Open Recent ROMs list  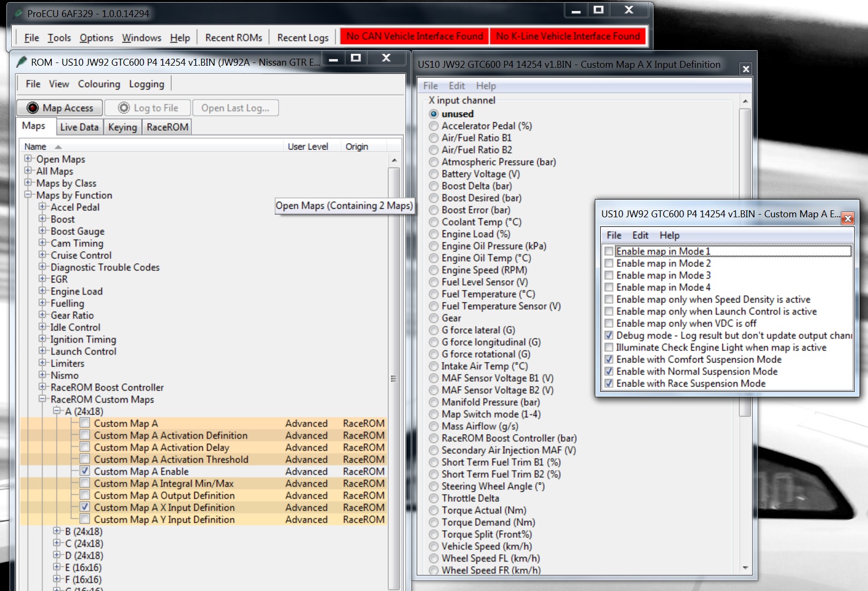click(x=234, y=38)
